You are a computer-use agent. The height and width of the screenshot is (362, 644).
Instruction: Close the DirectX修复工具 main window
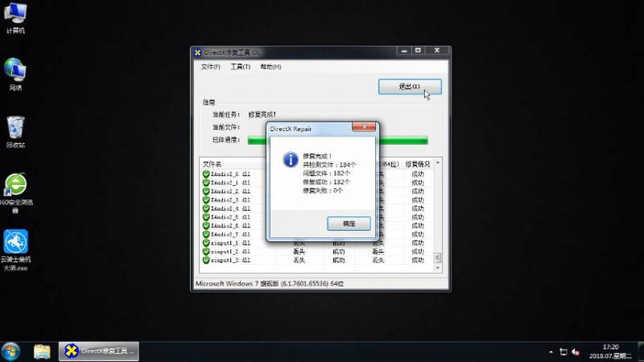click(x=437, y=51)
